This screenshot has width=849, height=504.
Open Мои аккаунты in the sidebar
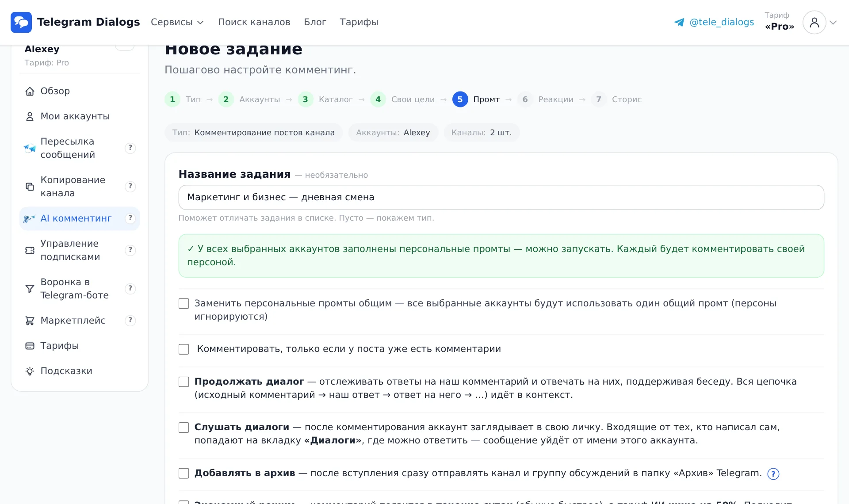point(80,116)
